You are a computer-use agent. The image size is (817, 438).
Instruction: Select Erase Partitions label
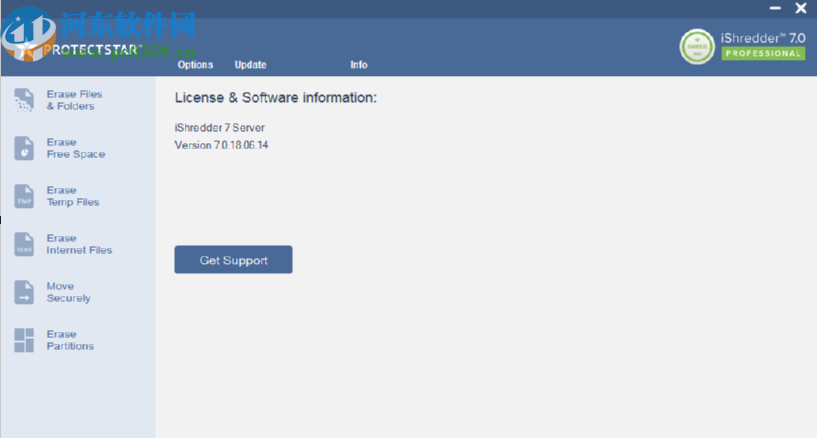tap(70, 340)
